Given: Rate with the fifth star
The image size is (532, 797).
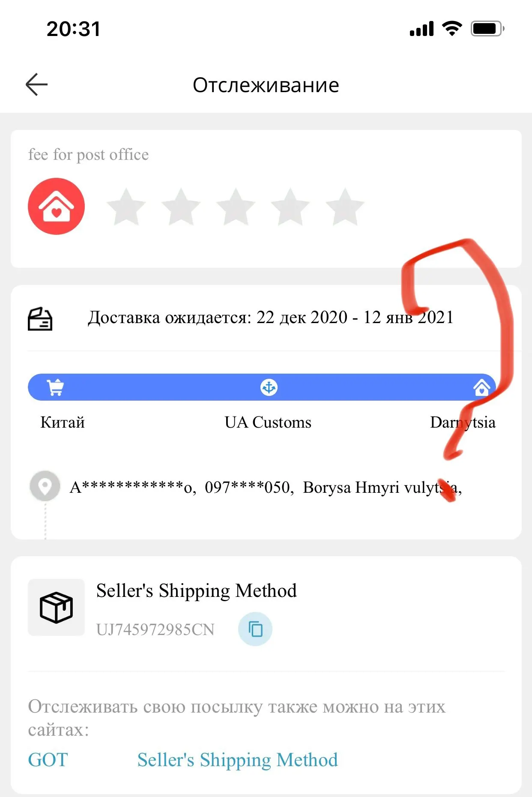Looking at the screenshot, I should [345, 207].
